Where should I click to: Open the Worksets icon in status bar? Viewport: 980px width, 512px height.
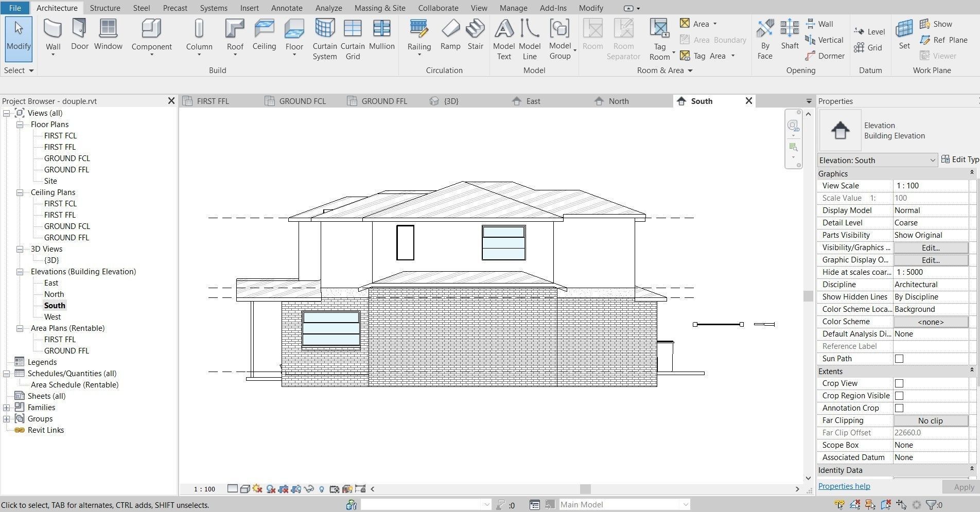pyautogui.click(x=352, y=505)
